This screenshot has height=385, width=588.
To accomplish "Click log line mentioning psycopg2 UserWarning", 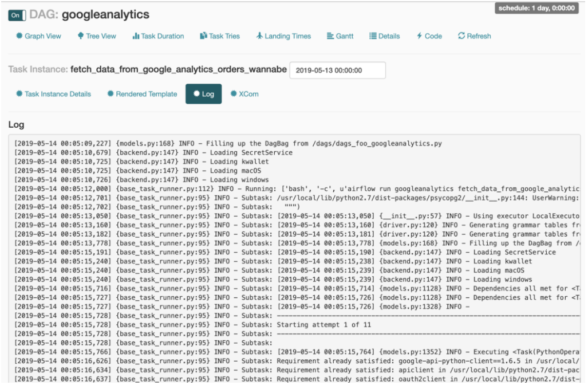I will click(x=297, y=198).
